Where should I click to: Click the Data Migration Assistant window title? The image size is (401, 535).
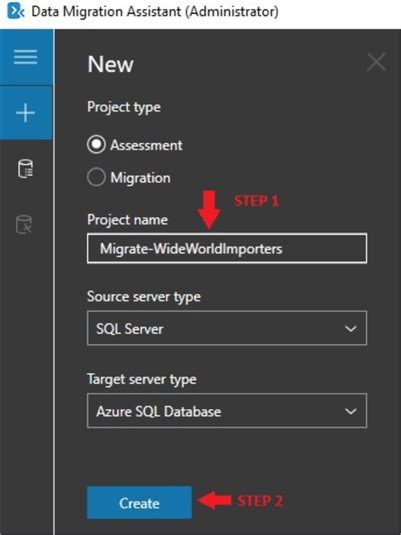[155, 11]
